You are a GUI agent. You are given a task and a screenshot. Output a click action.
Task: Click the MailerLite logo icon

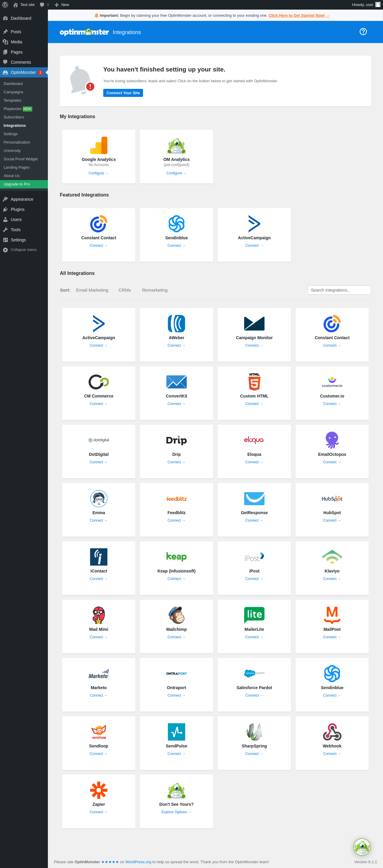254,615
